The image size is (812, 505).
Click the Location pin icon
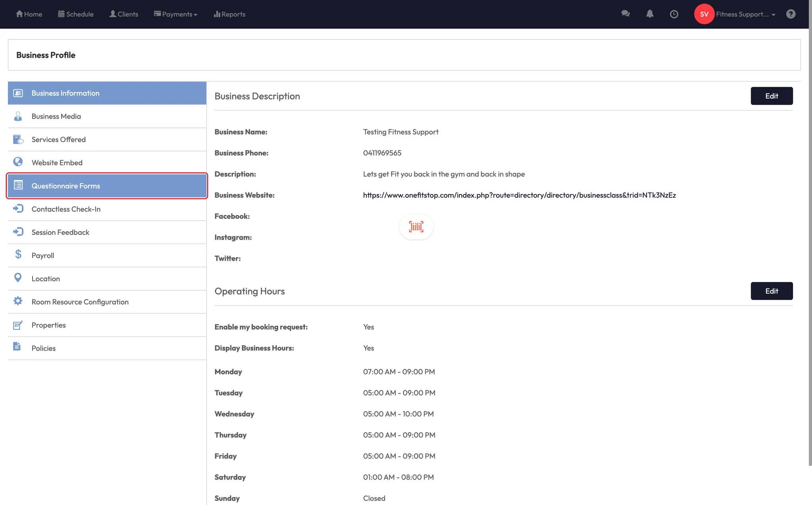click(x=18, y=278)
